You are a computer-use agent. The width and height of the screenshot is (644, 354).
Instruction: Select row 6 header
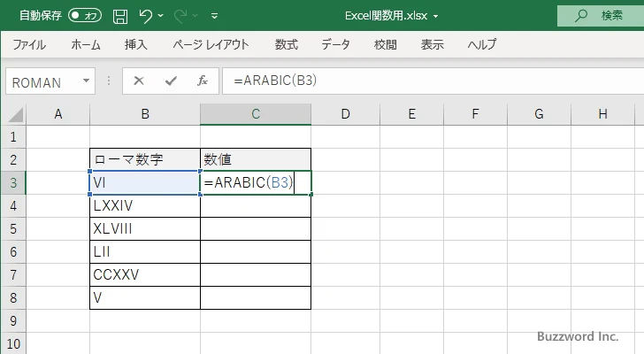(13, 251)
